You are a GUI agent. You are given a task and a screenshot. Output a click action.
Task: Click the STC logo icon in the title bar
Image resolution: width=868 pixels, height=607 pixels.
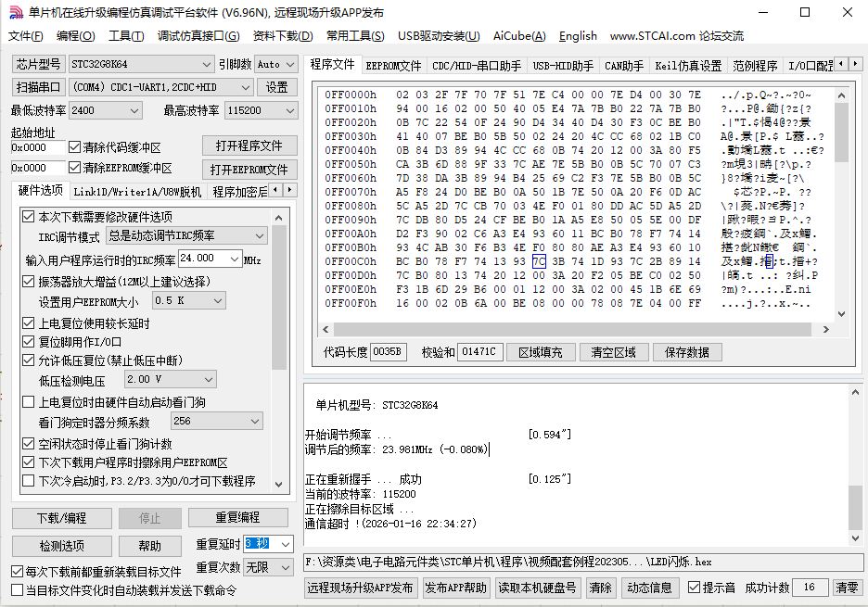pyautogui.click(x=15, y=12)
